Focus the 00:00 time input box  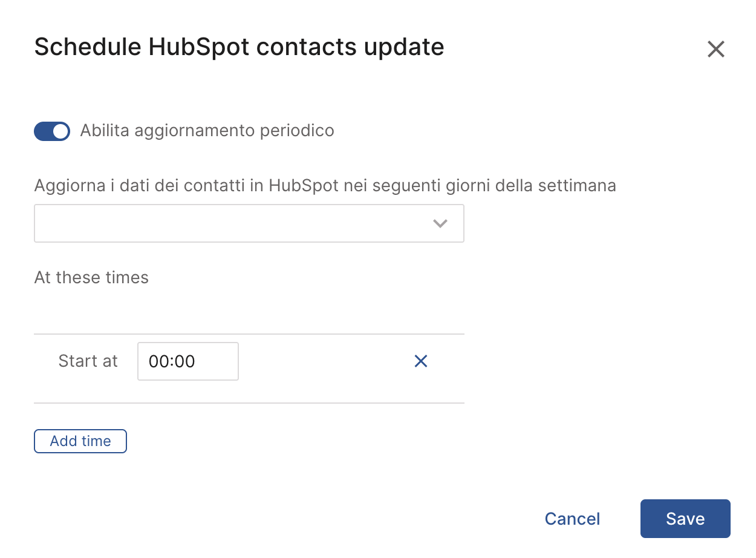click(x=187, y=361)
